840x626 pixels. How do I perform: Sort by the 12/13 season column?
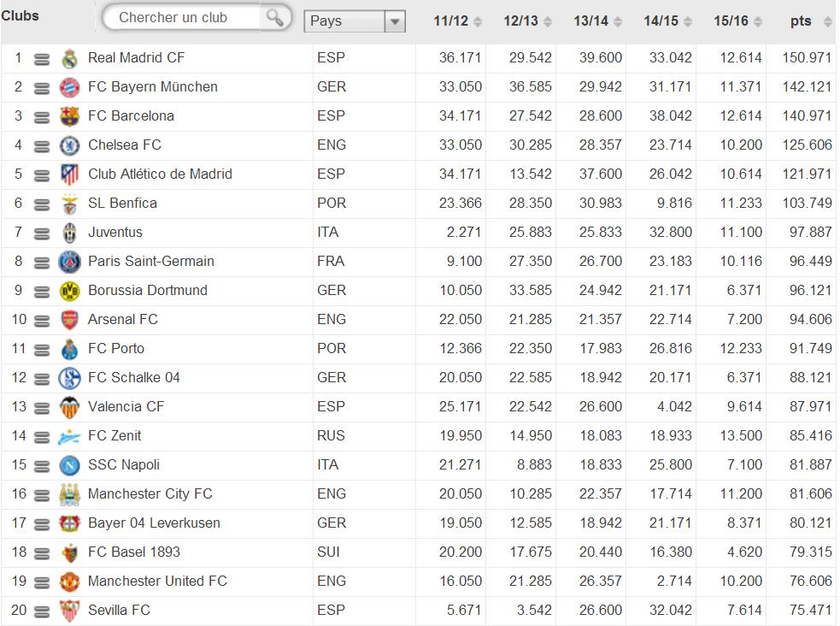(528, 21)
